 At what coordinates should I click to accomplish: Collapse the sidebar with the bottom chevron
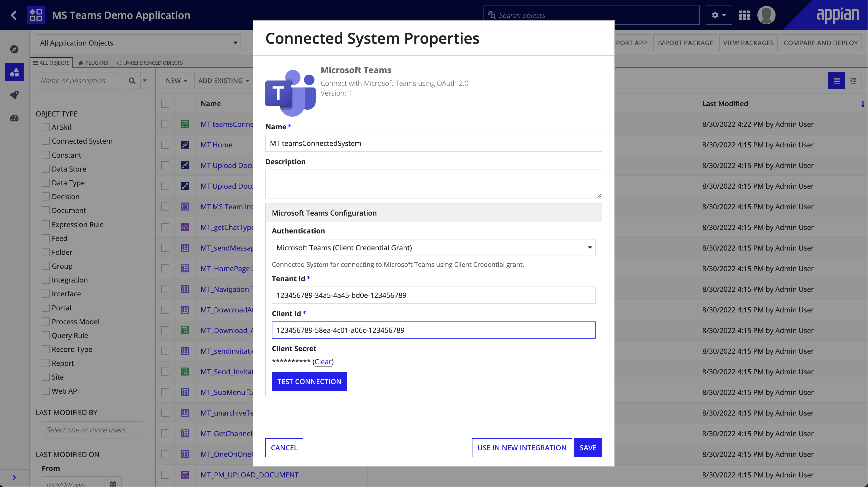tap(14, 477)
